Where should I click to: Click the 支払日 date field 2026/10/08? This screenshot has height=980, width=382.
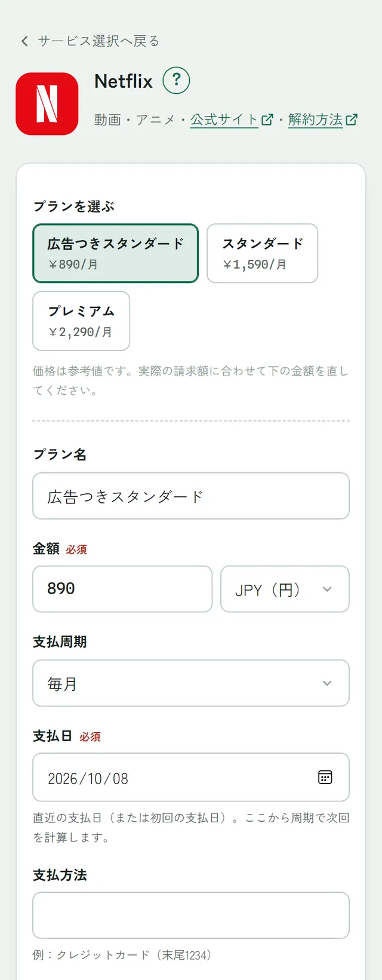coord(191,777)
